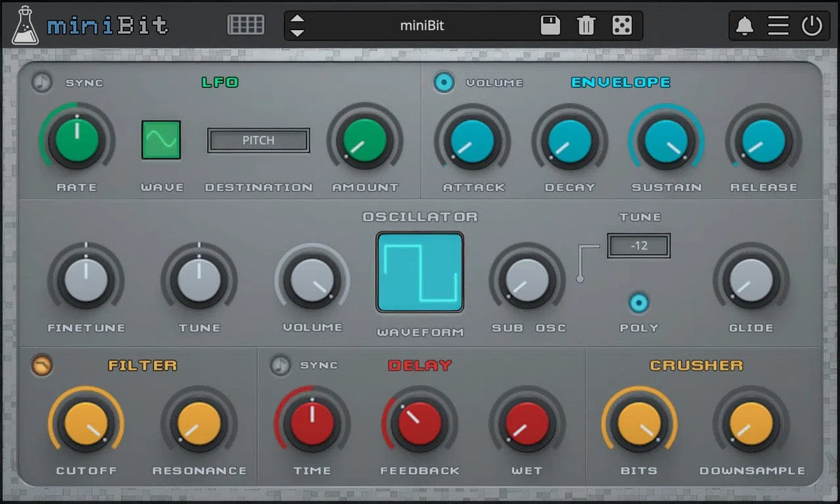The width and height of the screenshot is (840, 504).
Task: Open the hamburger menu
Action: click(778, 24)
